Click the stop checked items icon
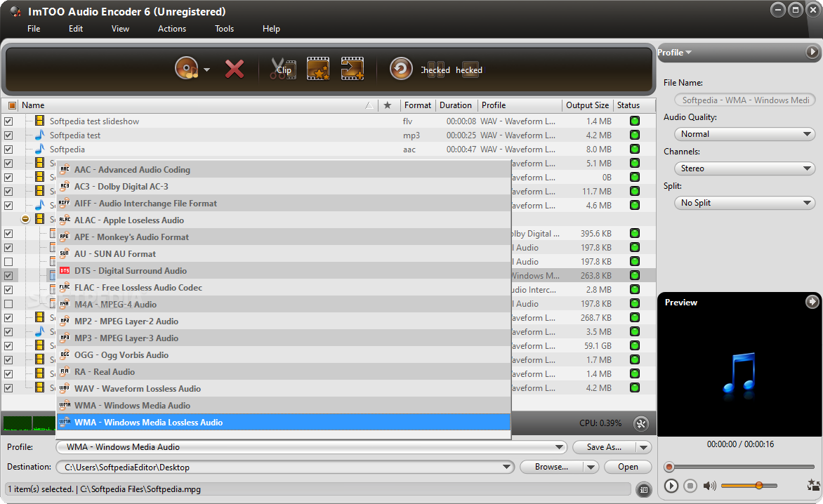This screenshot has width=823, height=504. (469, 69)
